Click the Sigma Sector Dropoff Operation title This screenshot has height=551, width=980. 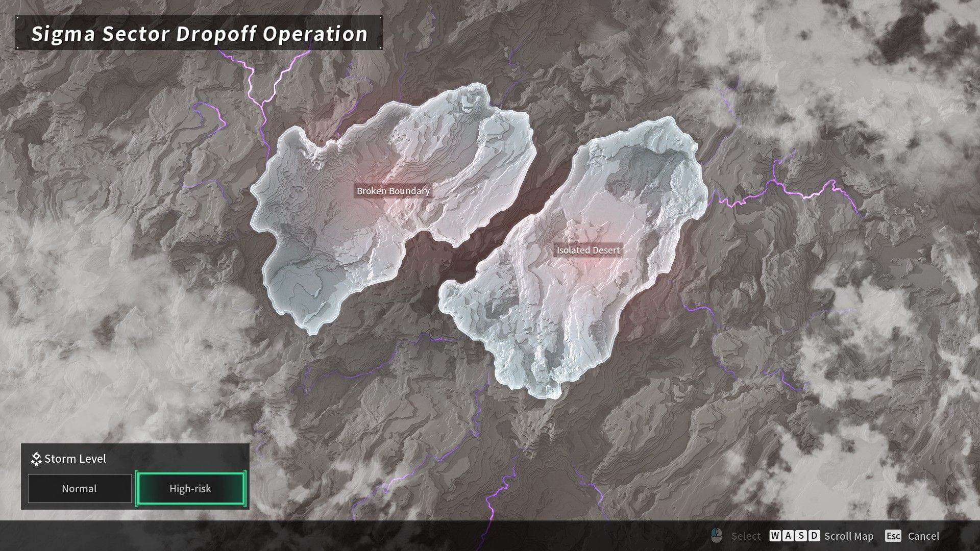(199, 34)
